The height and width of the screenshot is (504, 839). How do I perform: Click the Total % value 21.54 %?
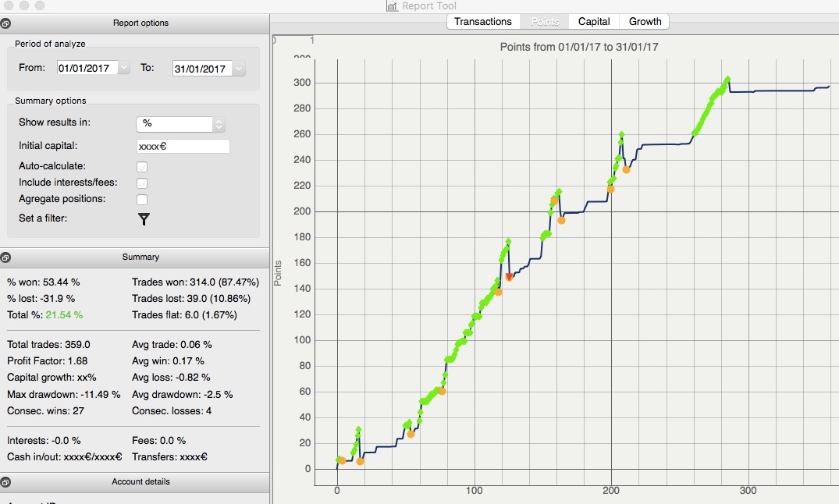pos(64,315)
